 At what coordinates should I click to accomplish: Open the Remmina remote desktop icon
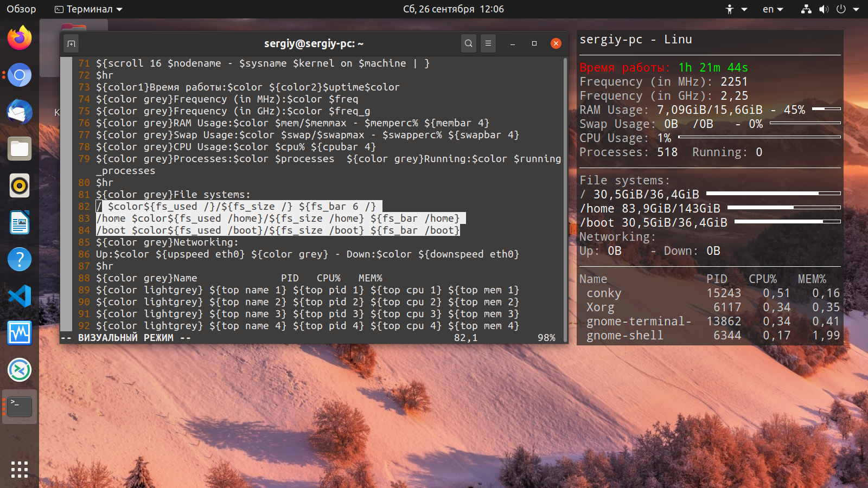(x=20, y=370)
